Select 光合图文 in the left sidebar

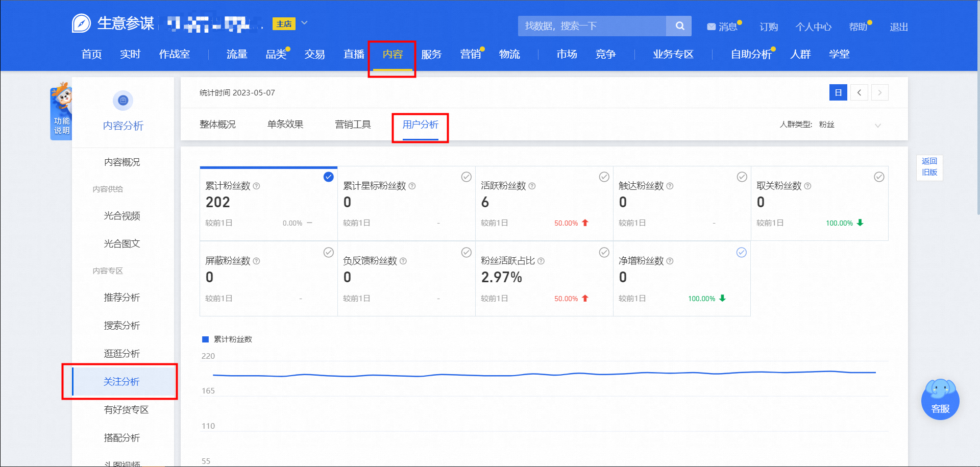(x=123, y=244)
